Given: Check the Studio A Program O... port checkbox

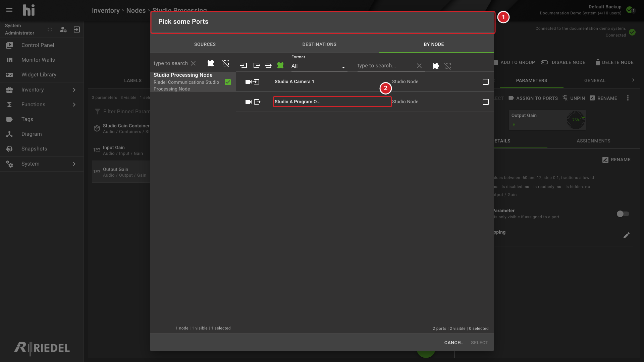Looking at the screenshot, I should pos(485,102).
